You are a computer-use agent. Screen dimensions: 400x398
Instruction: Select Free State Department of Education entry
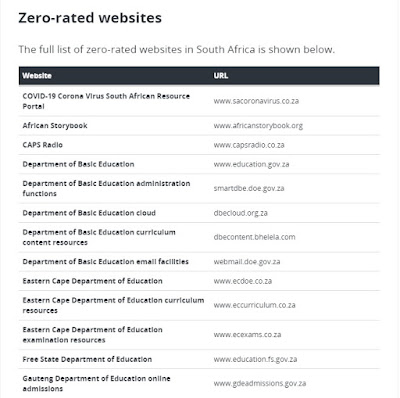click(87, 359)
